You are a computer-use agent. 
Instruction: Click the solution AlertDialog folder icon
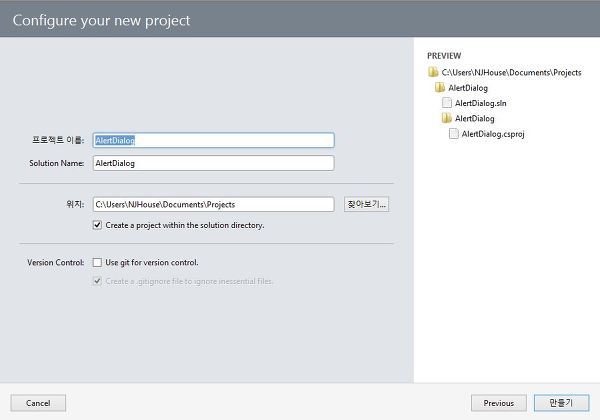[x=440, y=88]
